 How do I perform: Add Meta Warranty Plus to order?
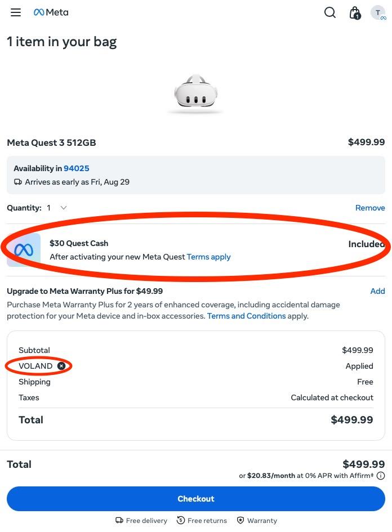(x=377, y=291)
